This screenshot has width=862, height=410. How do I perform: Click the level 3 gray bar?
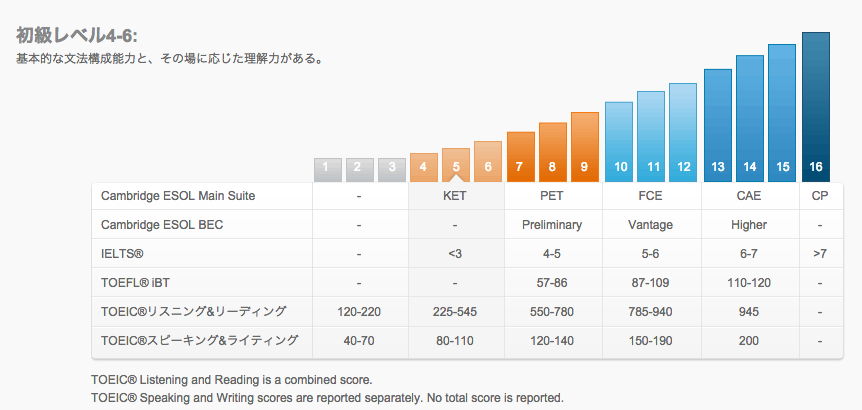(391, 170)
